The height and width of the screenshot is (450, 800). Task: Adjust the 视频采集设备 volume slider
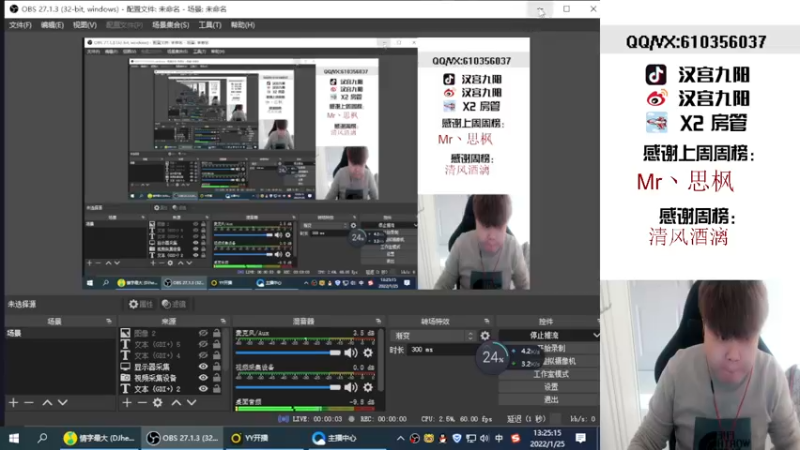pyautogui.click(x=288, y=387)
